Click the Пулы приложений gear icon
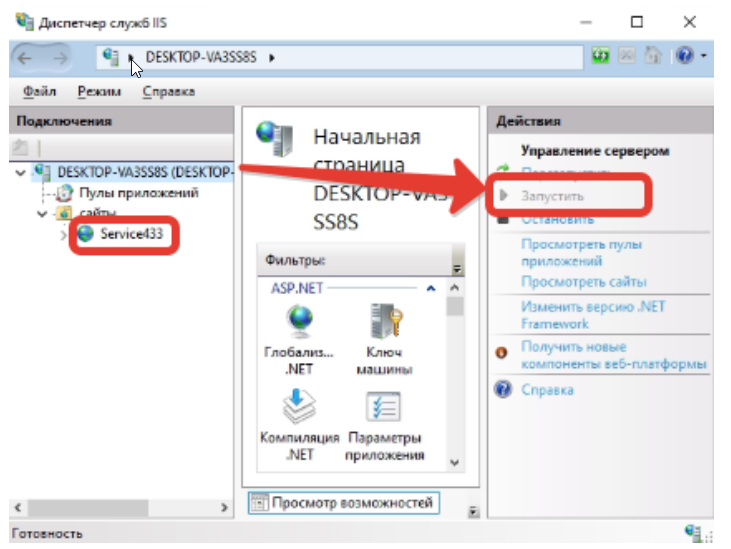The width and height of the screenshot is (731, 549). (65, 193)
